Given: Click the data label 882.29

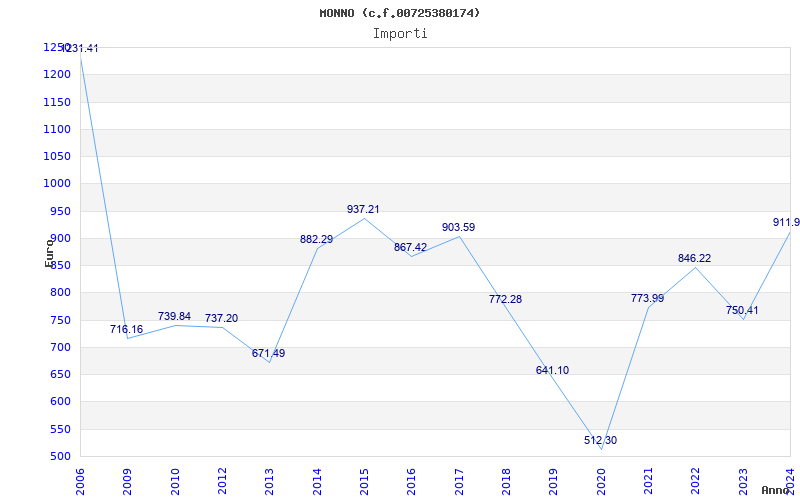Looking at the screenshot, I should click(x=316, y=239).
